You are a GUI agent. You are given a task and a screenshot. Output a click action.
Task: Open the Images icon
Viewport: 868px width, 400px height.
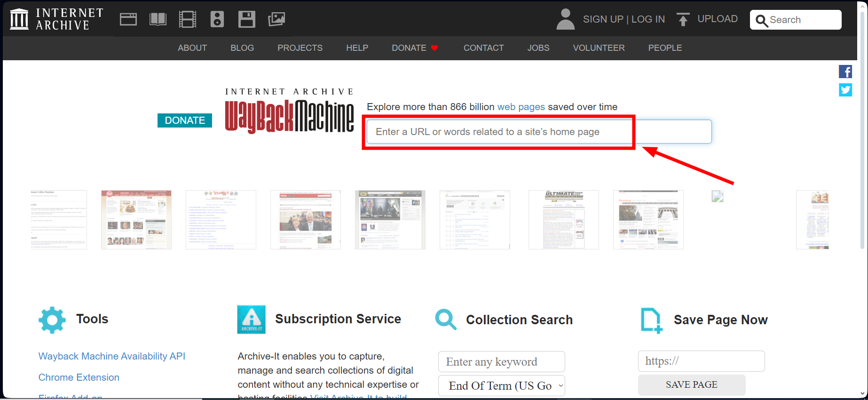coord(276,19)
